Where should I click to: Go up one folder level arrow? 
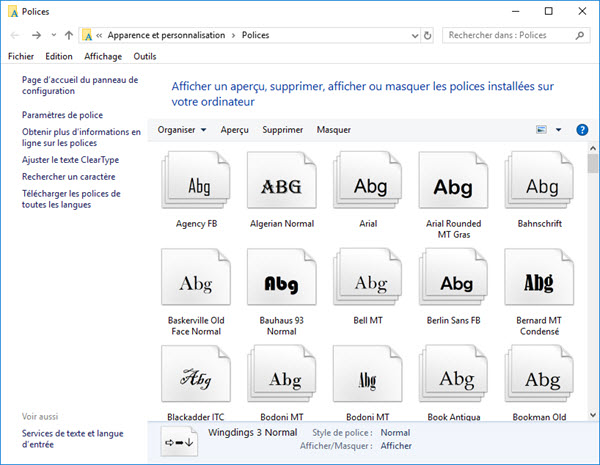(68, 36)
